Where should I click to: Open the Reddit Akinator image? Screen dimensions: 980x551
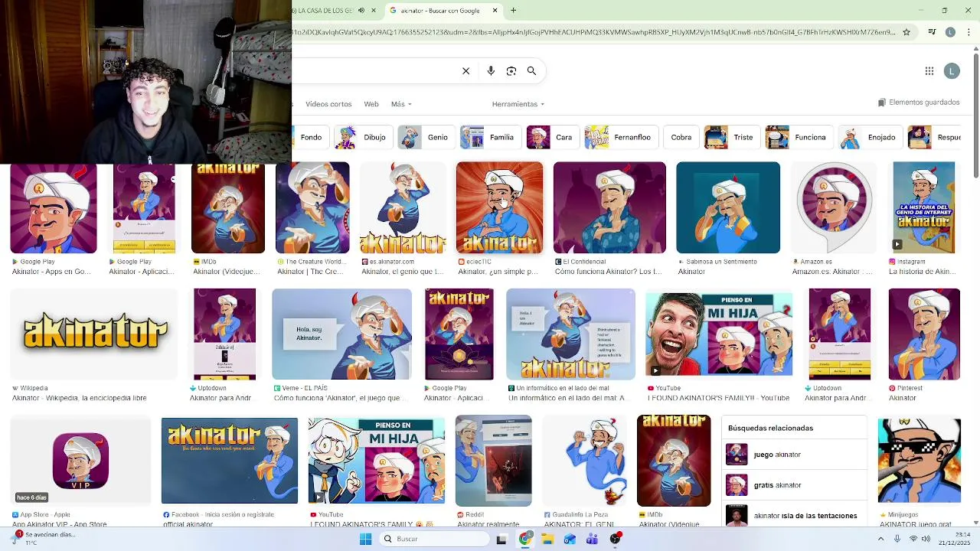coord(493,461)
